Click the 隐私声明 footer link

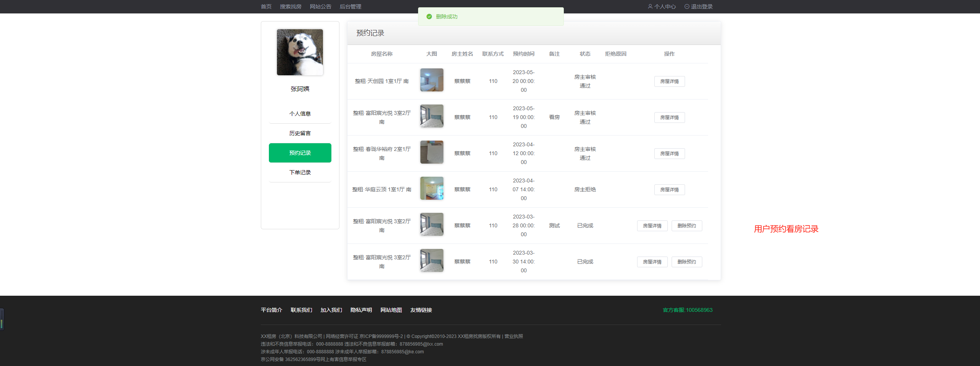click(x=361, y=310)
